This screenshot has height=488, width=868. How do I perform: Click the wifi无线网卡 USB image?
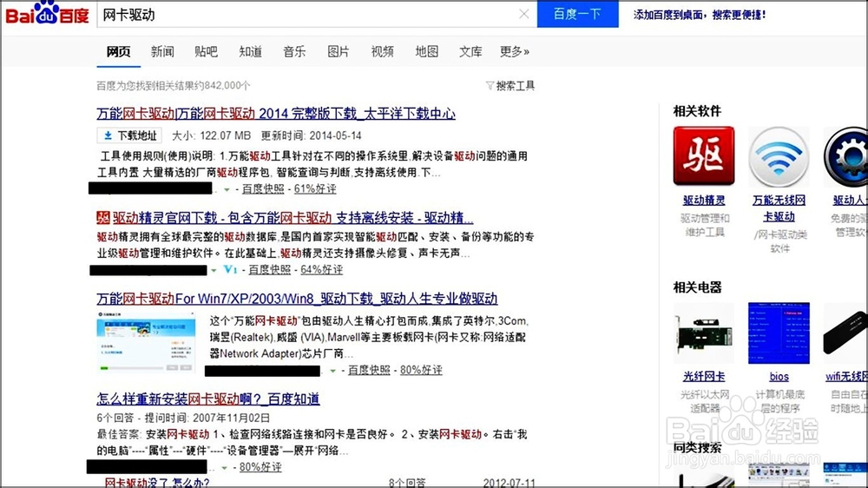(845, 333)
